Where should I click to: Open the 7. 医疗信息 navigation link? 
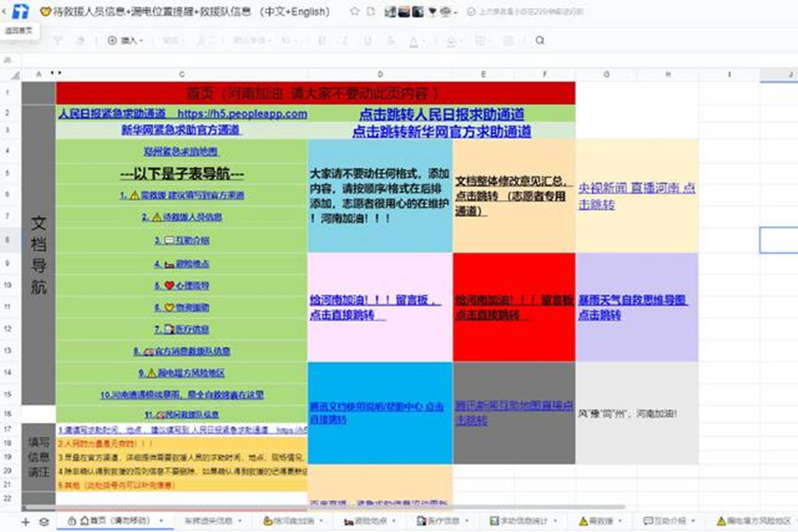(182, 329)
